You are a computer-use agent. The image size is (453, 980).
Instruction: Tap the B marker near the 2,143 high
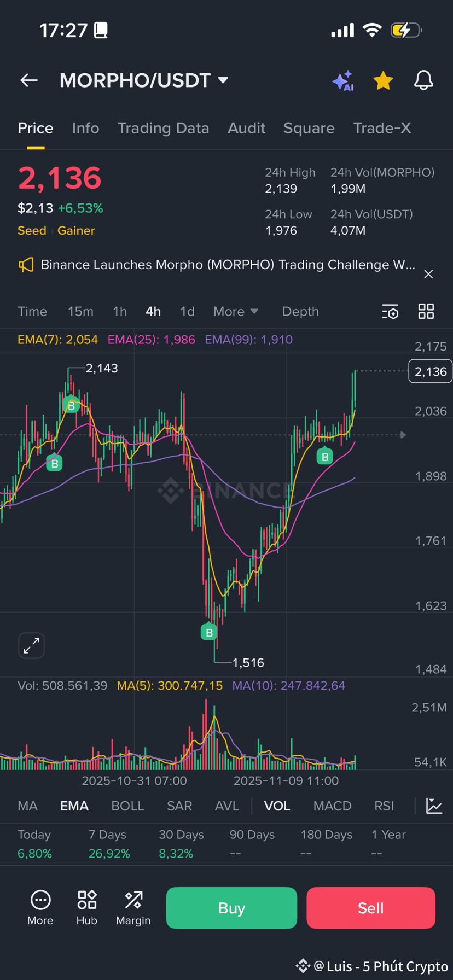pyautogui.click(x=71, y=405)
